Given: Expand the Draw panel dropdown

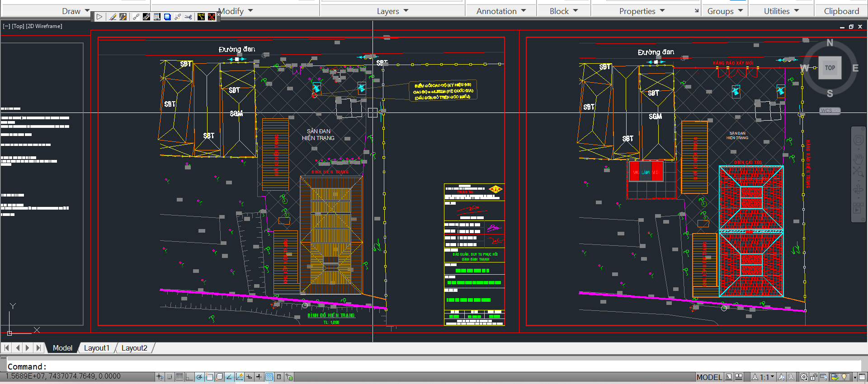Looking at the screenshot, I should pyautogui.click(x=87, y=10).
